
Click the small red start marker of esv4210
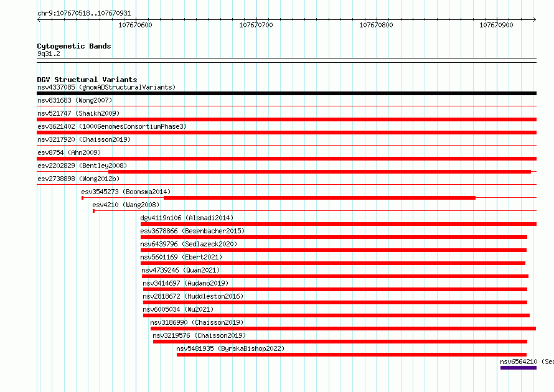click(x=93, y=211)
